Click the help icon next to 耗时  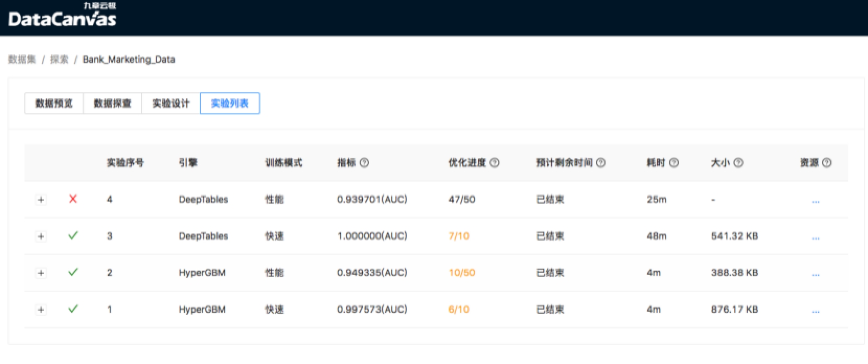pyautogui.click(x=674, y=163)
